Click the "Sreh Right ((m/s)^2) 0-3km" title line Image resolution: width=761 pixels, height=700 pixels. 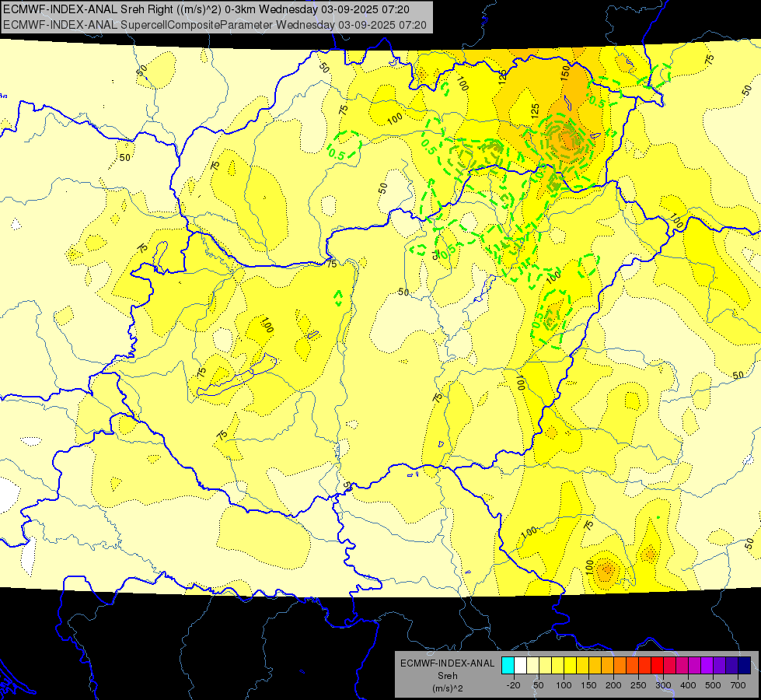(206, 9)
